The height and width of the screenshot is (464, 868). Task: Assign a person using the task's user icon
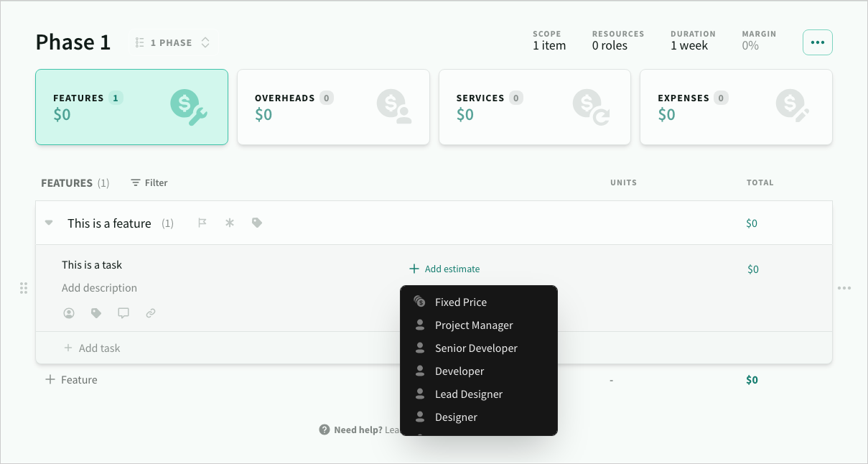(x=69, y=313)
